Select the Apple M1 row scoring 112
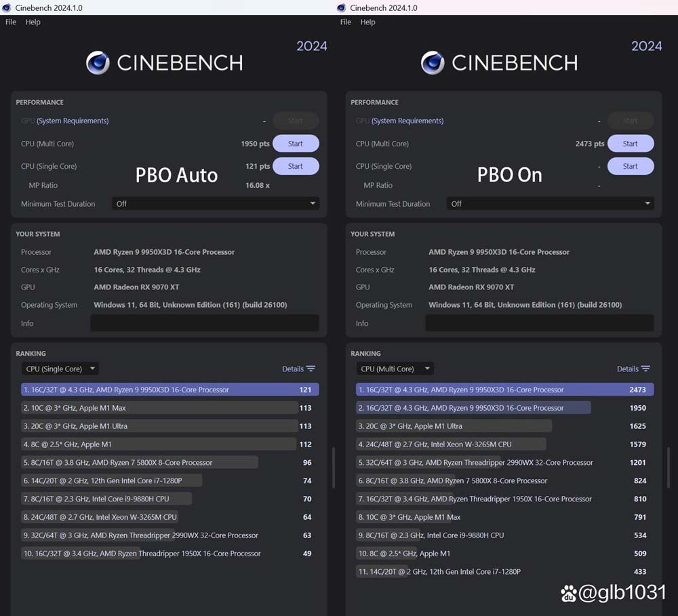The height and width of the screenshot is (616, 678). click(x=170, y=444)
